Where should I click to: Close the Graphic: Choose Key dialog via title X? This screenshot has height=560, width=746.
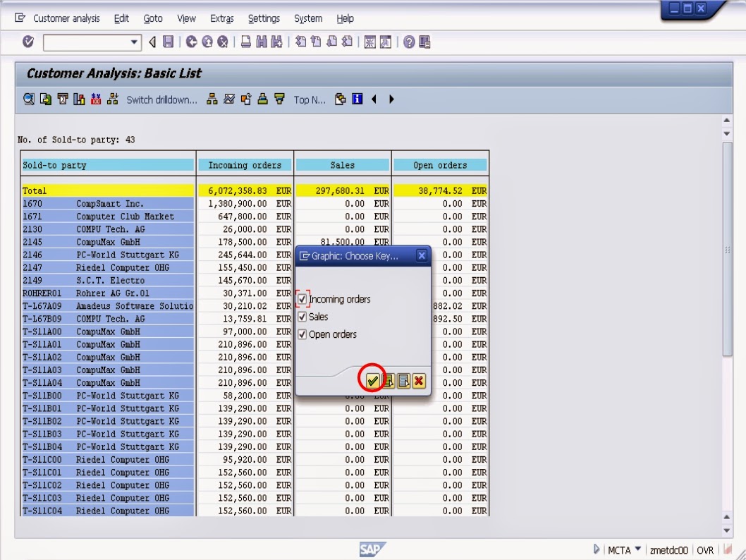(422, 256)
